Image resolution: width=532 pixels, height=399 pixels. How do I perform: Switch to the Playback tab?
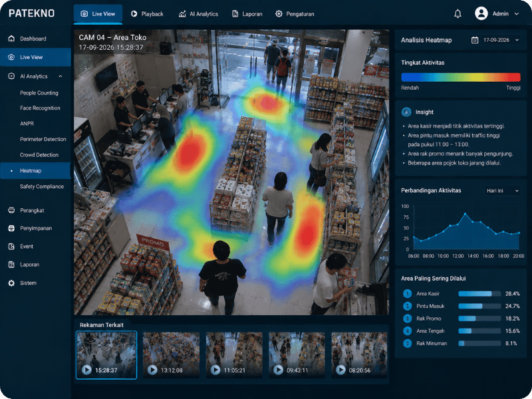point(147,14)
